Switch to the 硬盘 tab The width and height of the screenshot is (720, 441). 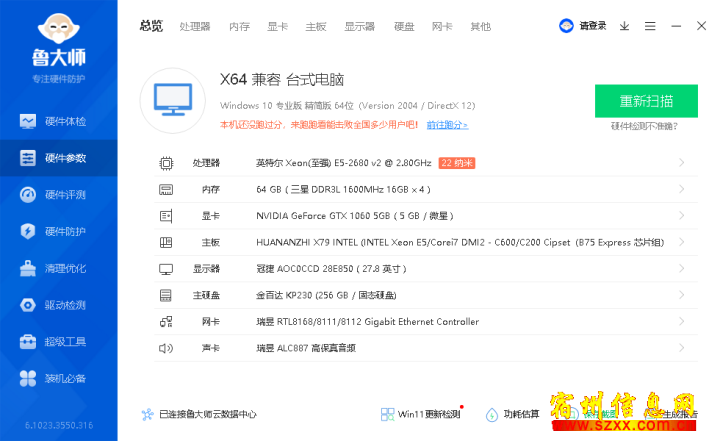pos(404,27)
